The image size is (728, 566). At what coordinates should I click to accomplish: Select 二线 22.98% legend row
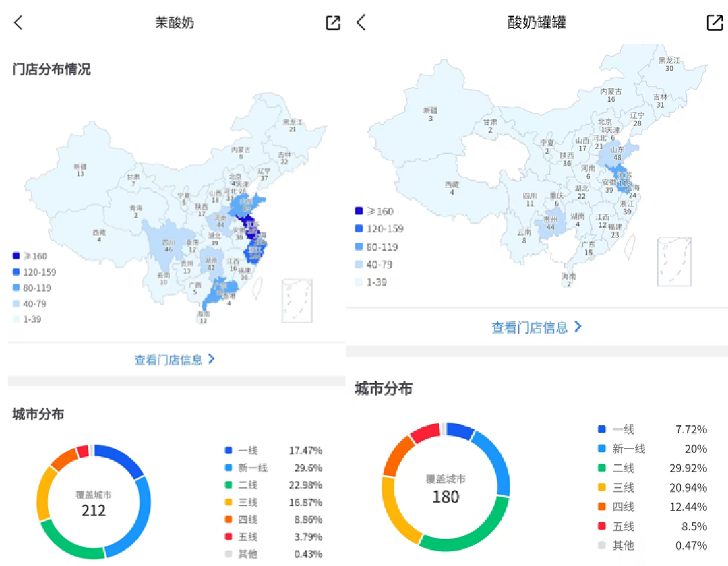(274, 485)
